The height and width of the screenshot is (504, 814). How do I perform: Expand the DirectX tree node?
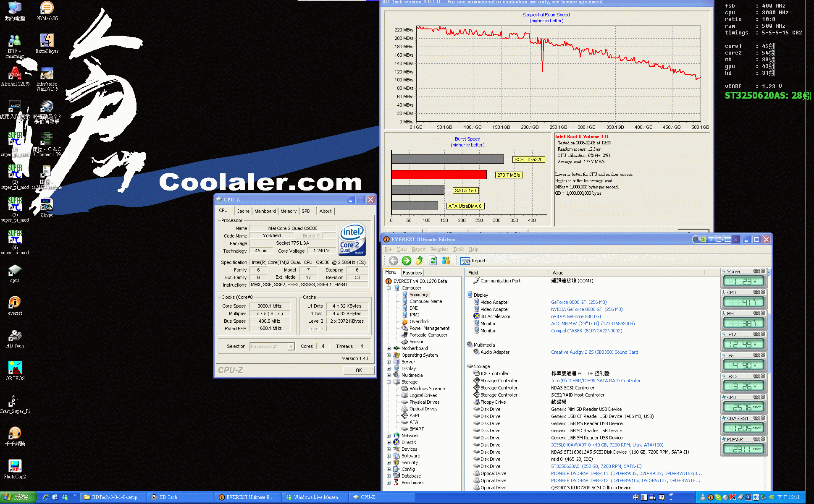(x=389, y=442)
